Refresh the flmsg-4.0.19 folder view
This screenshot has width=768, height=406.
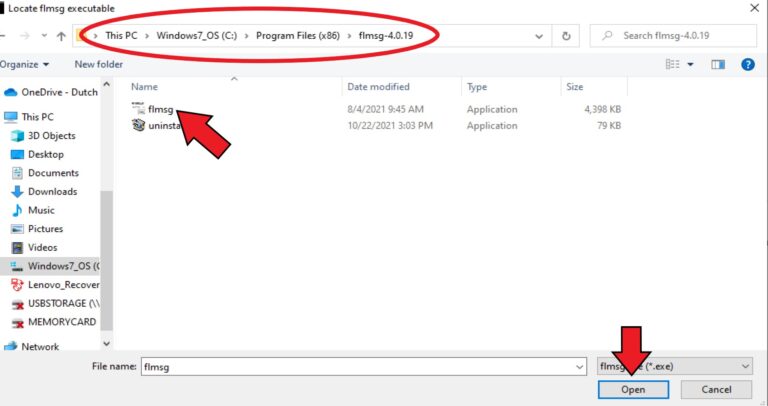[566, 36]
